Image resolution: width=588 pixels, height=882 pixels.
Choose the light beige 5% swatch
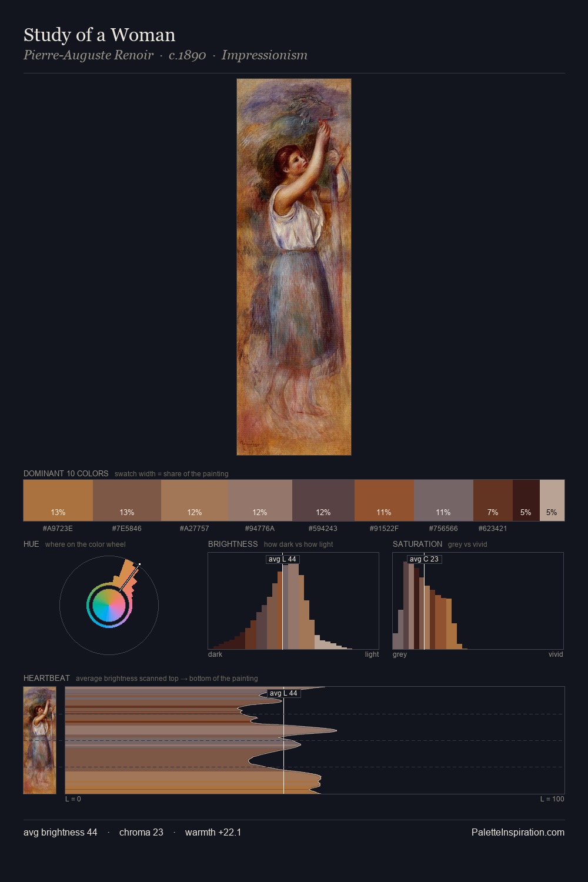[x=552, y=500]
